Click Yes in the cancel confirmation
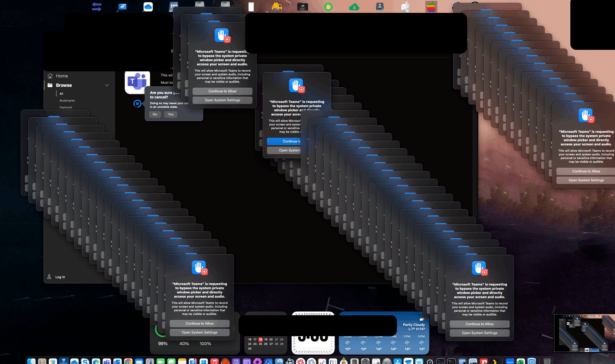615x364 pixels. [170, 114]
